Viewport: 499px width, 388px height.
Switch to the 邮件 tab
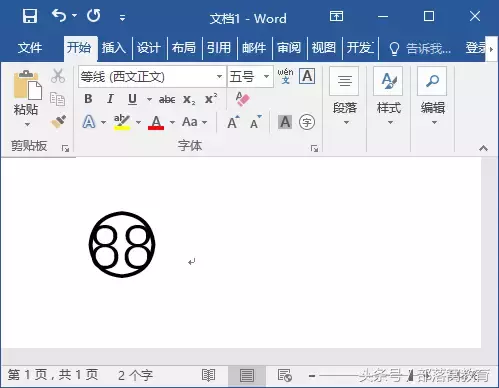pyautogui.click(x=254, y=48)
